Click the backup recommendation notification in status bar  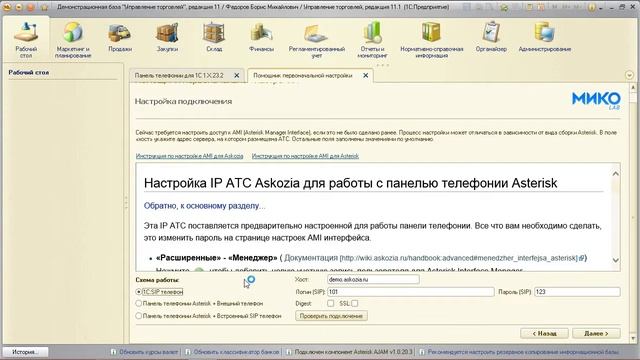coord(519,352)
